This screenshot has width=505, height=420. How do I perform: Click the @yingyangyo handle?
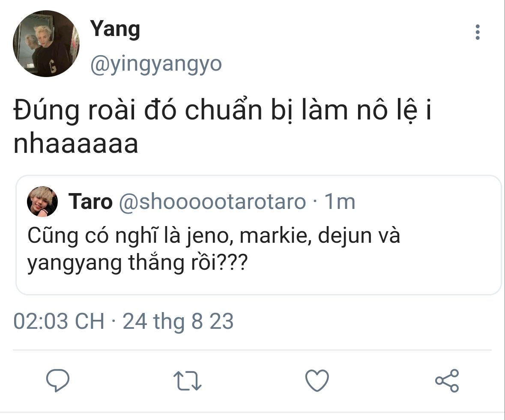[x=156, y=64]
